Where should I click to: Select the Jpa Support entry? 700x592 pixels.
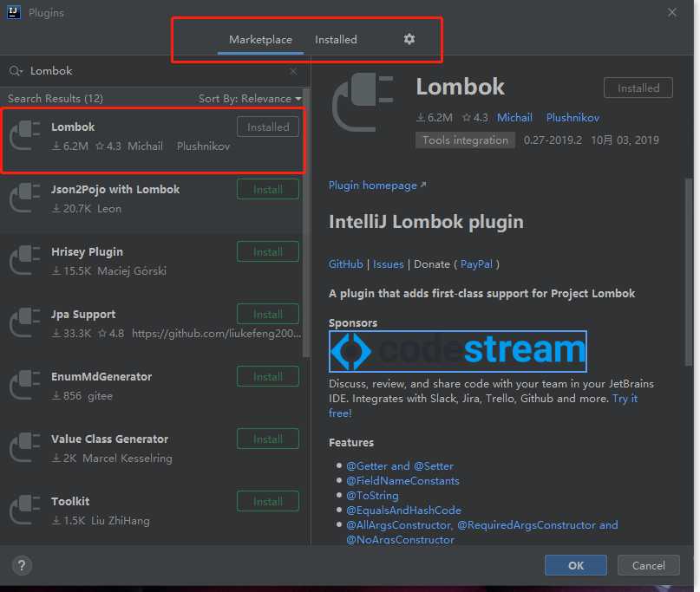click(152, 328)
